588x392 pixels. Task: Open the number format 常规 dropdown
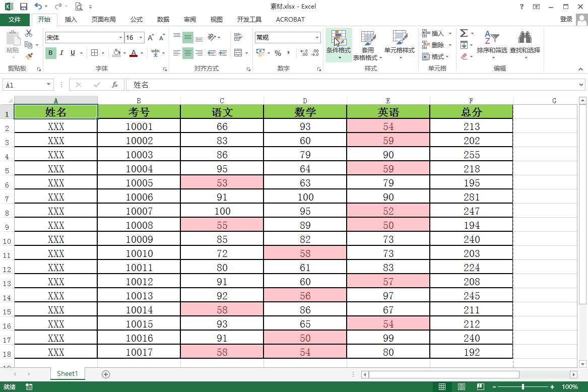tap(317, 37)
